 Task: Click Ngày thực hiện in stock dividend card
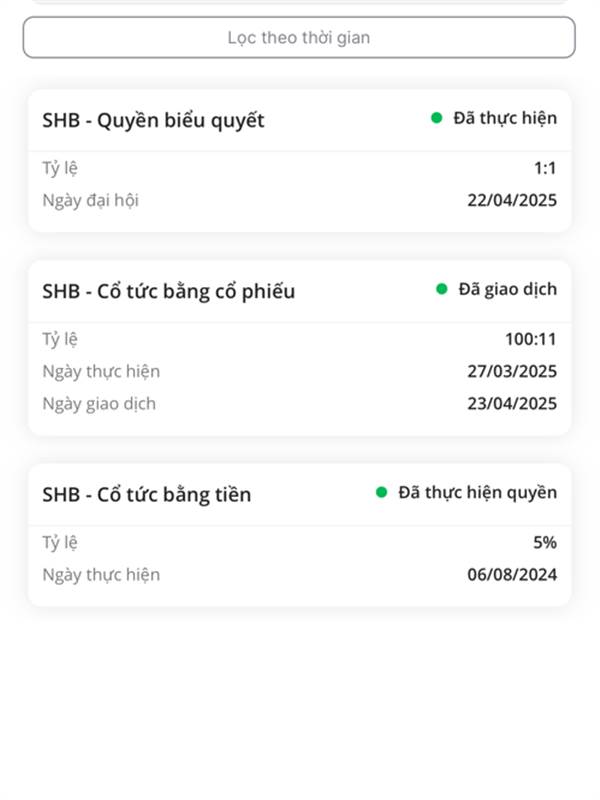click(x=101, y=371)
